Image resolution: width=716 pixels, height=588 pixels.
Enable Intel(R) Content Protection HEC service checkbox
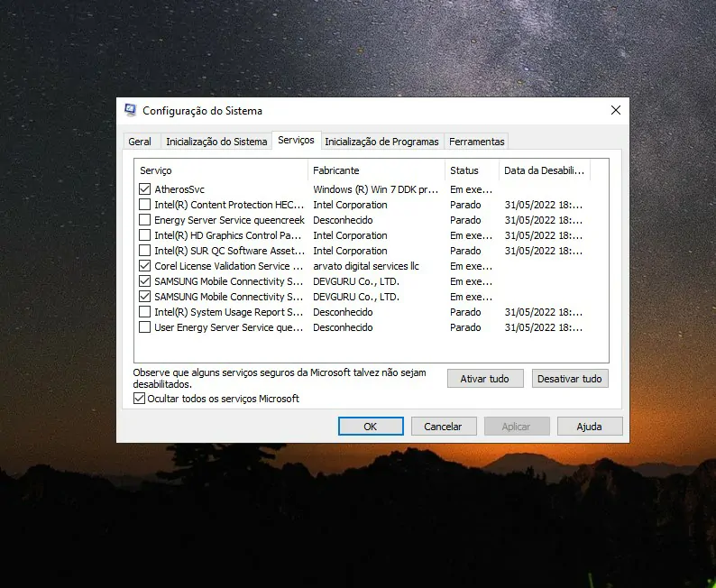coord(145,205)
